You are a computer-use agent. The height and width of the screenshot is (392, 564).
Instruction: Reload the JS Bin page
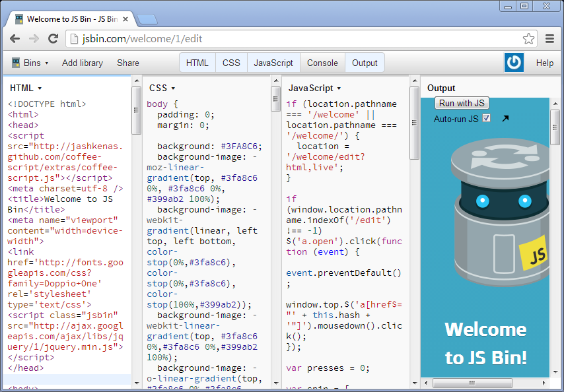[x=53, y=38]
